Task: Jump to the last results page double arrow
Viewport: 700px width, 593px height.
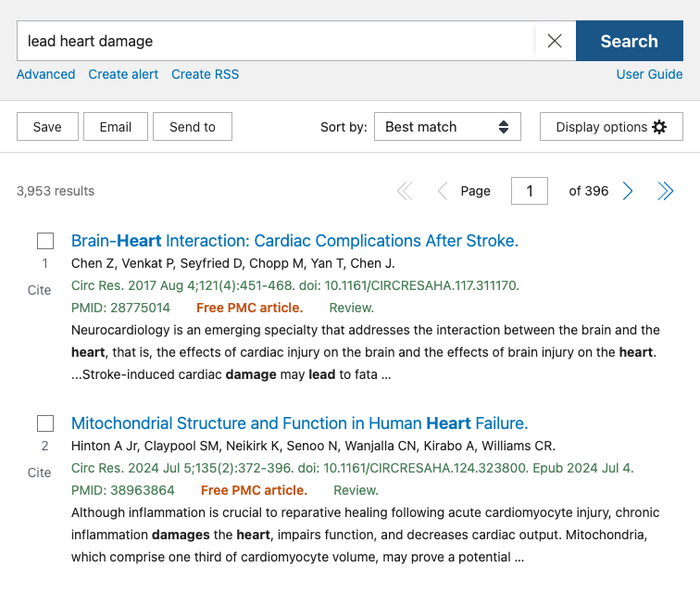Action: point(665,191)
